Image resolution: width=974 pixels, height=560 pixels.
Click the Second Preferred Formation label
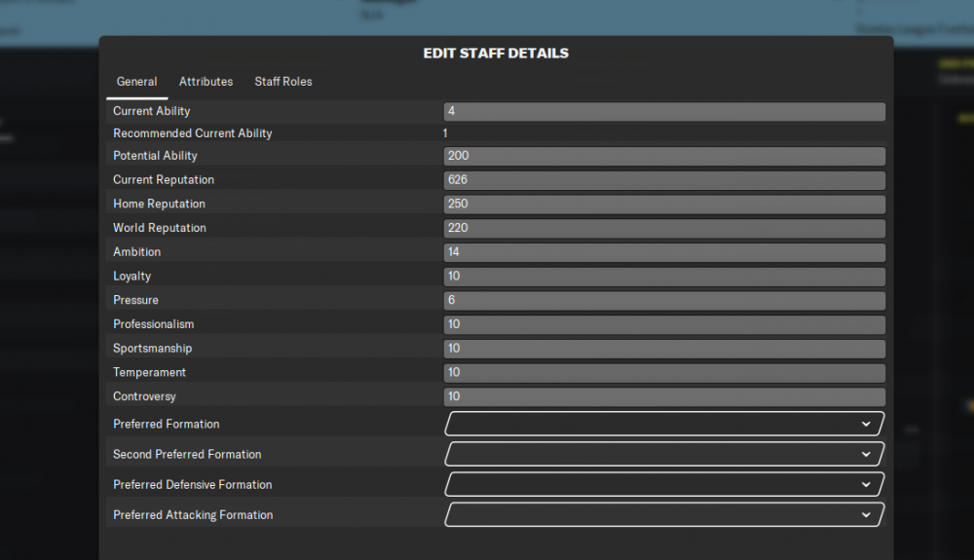point(187,455)
